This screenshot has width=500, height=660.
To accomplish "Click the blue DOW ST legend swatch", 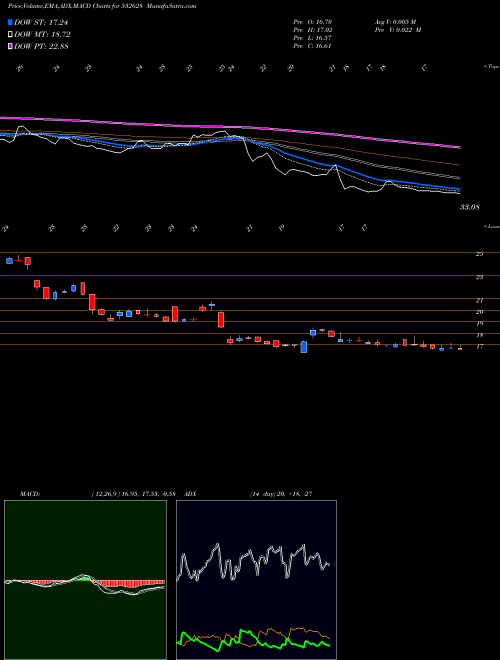I will 10,22.
